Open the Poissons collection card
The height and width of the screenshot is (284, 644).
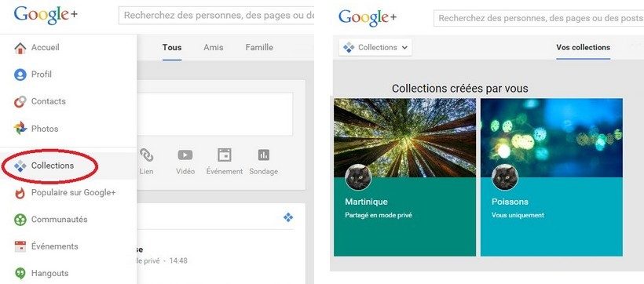coord(551,177)
